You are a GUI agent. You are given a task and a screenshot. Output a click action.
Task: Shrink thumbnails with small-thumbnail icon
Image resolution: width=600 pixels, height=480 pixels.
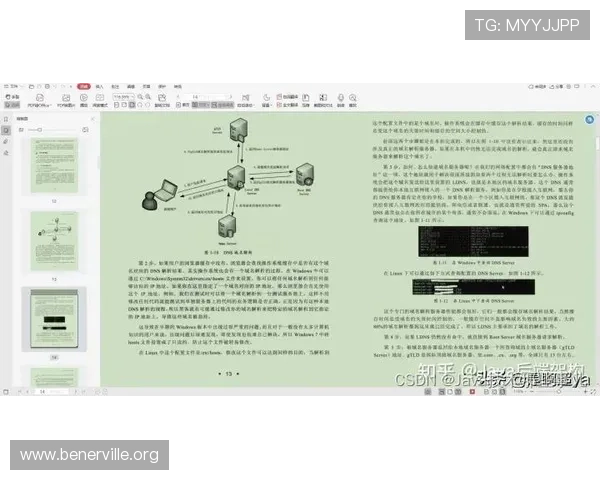click(x=21, y=130)
